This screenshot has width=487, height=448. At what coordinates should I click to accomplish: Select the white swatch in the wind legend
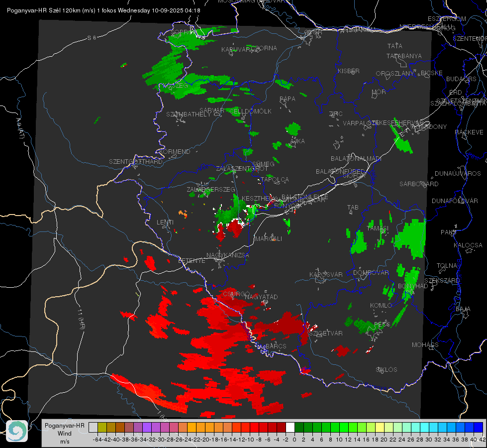click(x=290, y=427)
